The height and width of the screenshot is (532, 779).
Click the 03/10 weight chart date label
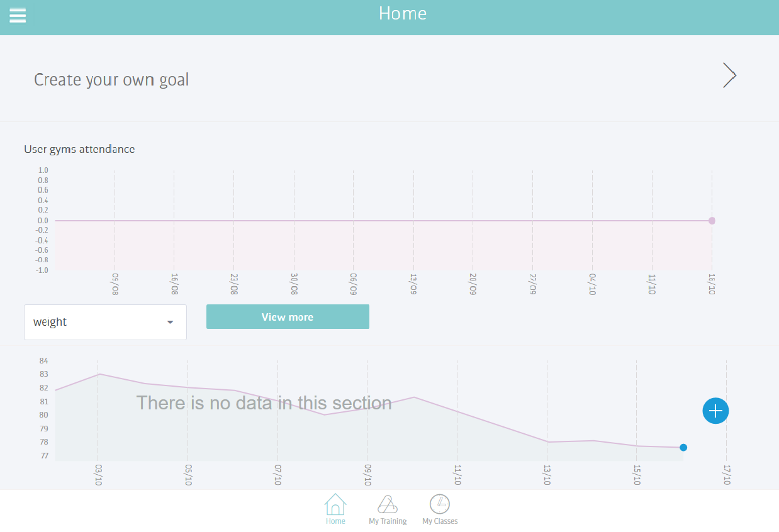coord(98,476)
